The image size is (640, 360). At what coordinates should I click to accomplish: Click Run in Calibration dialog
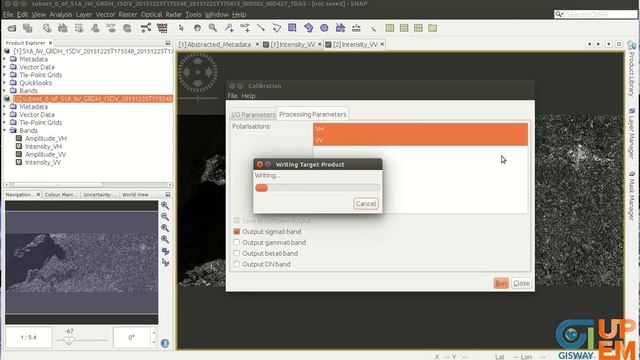pyautogui.click(x=501, y=283)
